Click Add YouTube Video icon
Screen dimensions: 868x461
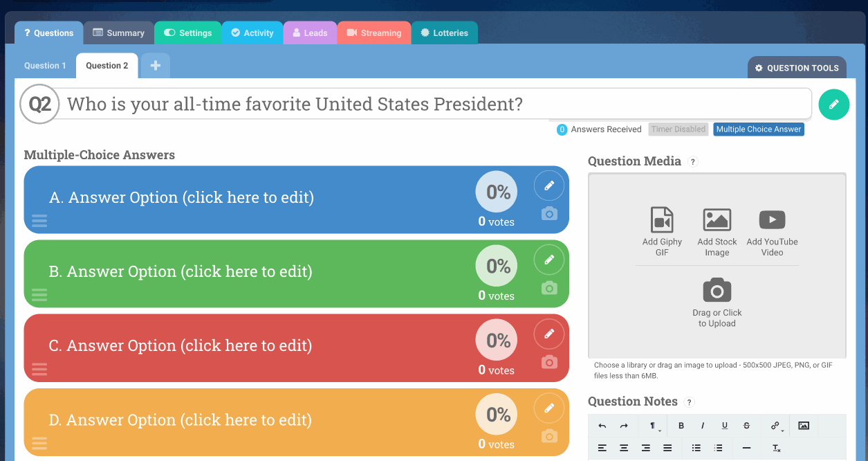pos(773,219)
